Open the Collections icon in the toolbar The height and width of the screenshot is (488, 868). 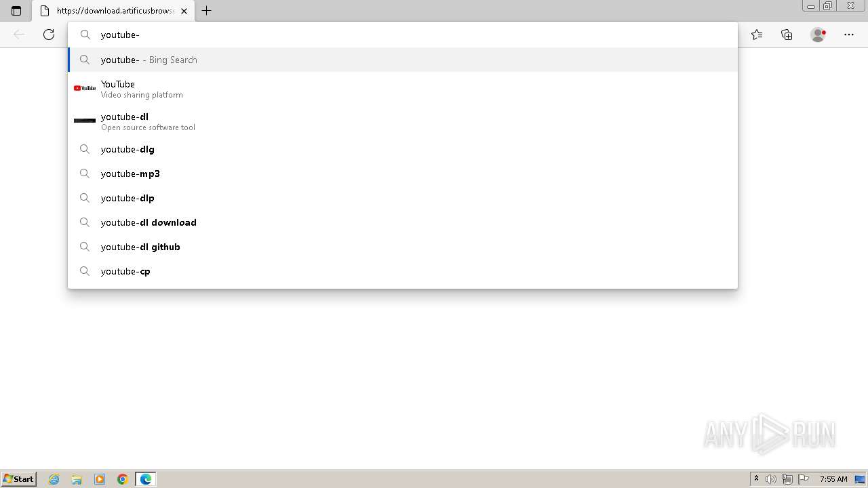point(787,35)
